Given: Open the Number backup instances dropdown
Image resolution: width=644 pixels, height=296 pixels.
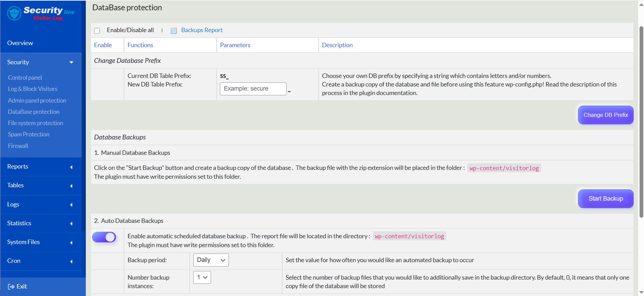Looking at the screenshot, I should coord(202,278).
